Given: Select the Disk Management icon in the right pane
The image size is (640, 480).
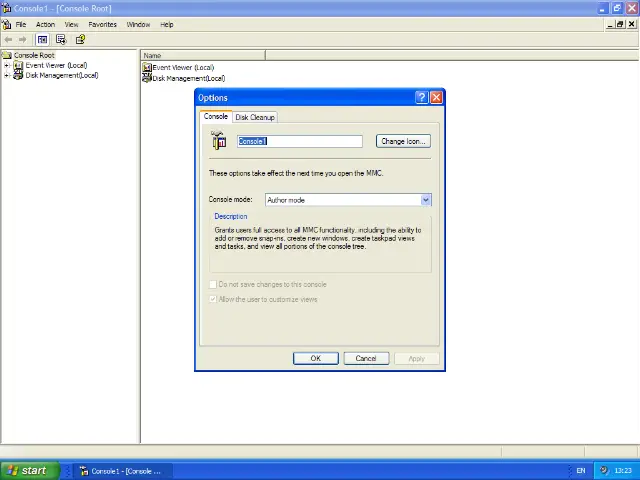Looking at the screenshot, I should pyautogui.click(x=147, y=78).
